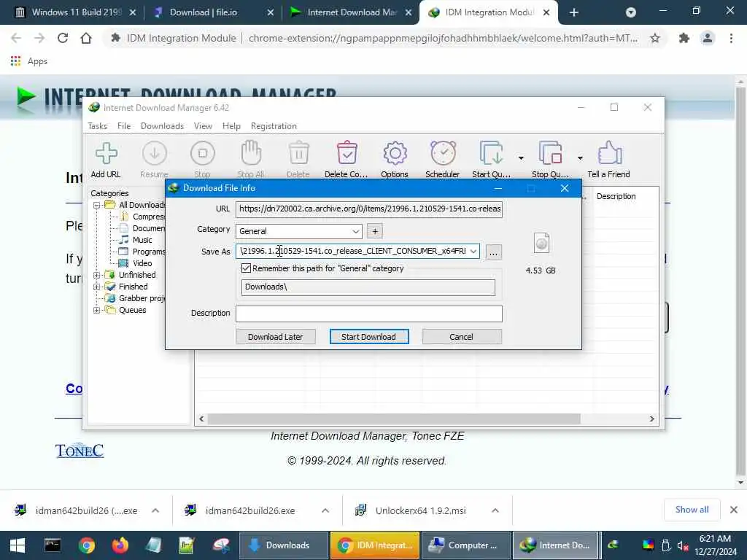Click the horizontal scrollbar in download list

(394, 419)
